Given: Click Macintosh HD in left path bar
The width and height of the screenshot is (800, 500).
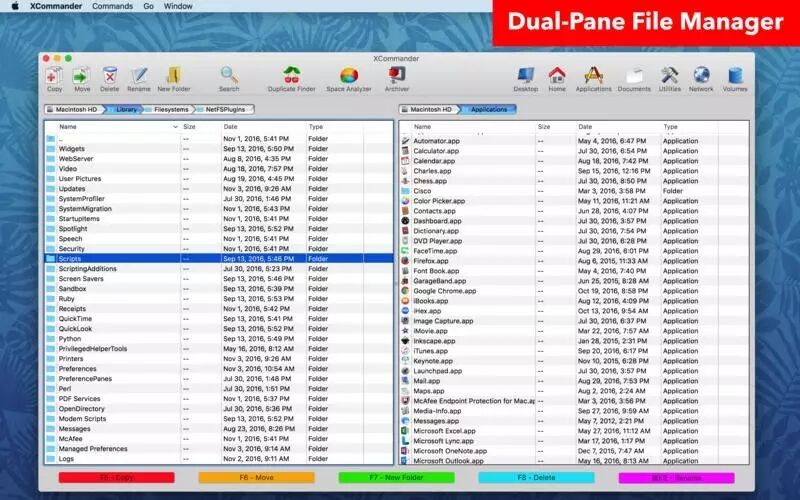Looking at the screenshot, I should tap(74, 109).
